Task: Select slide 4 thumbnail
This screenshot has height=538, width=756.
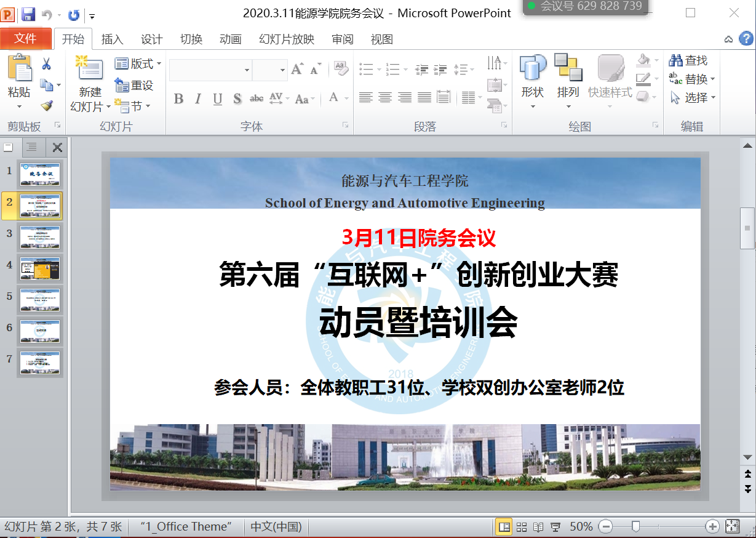Action: coord(40,267)
